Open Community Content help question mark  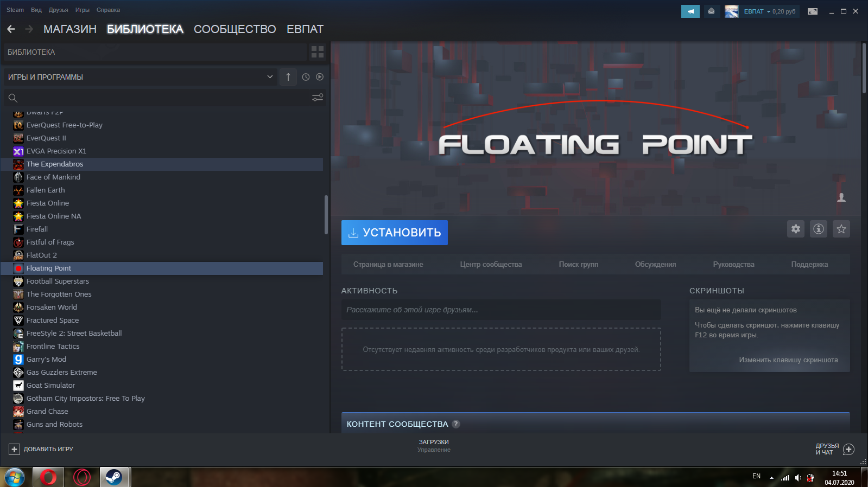click(456, 424)
